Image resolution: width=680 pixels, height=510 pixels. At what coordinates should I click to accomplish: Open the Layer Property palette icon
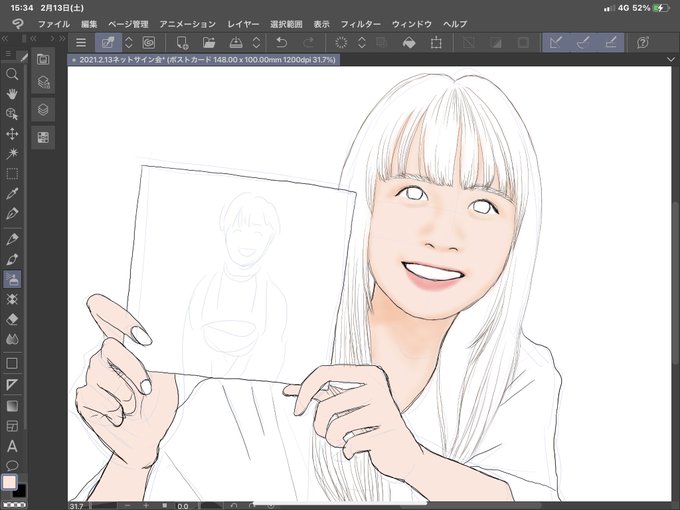[43, 82]
